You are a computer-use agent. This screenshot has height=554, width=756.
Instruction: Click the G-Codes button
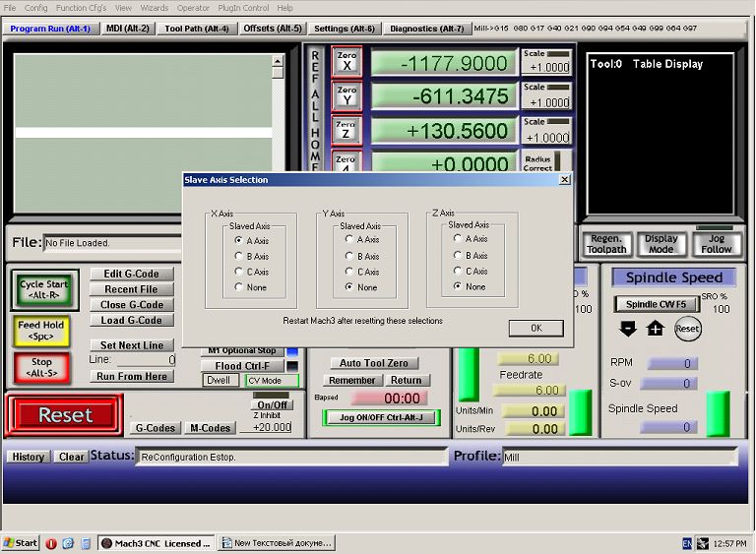(156, 428)
